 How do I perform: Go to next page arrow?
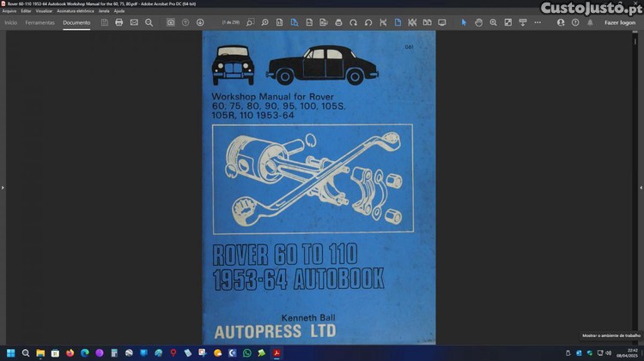(200, 22)
